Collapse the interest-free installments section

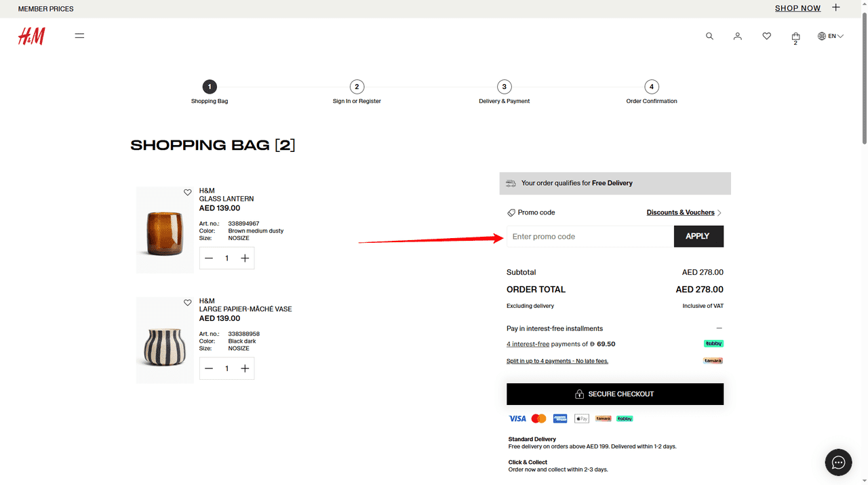click(x=719, y=328)
